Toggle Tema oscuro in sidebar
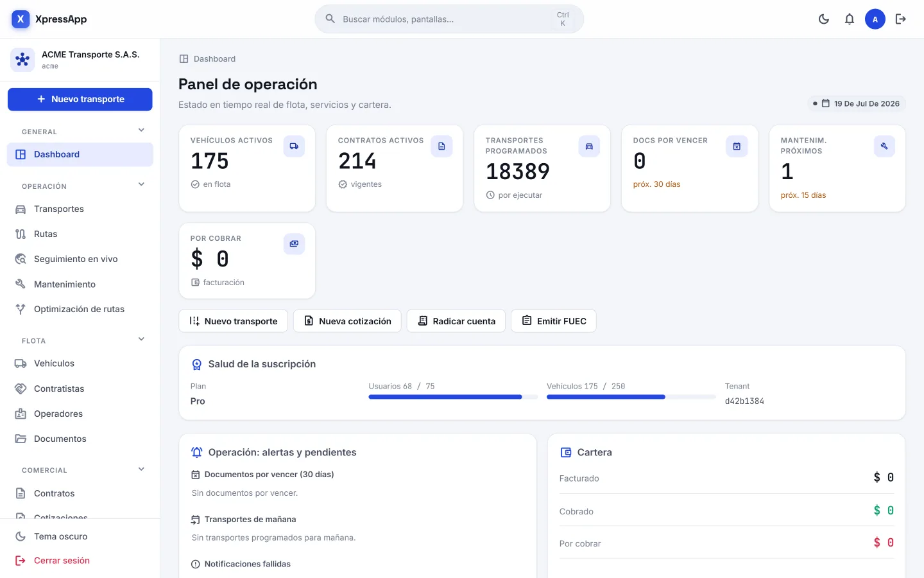 (x=80, y=536)
